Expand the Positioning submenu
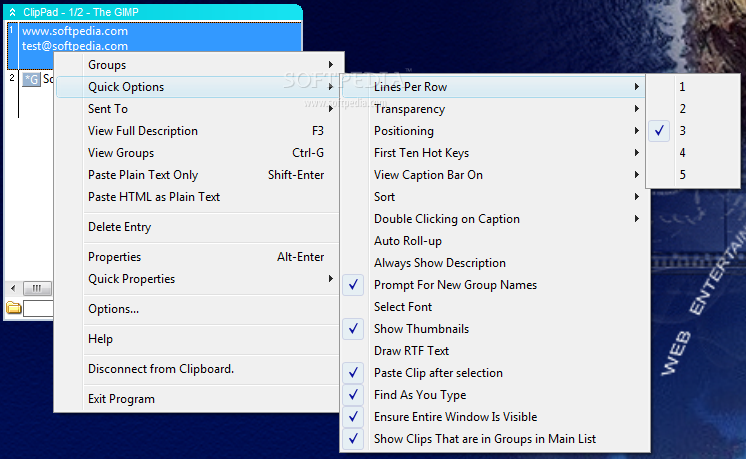Image resolution: width=746 pixels, height=459 pixels. (496, 131)
